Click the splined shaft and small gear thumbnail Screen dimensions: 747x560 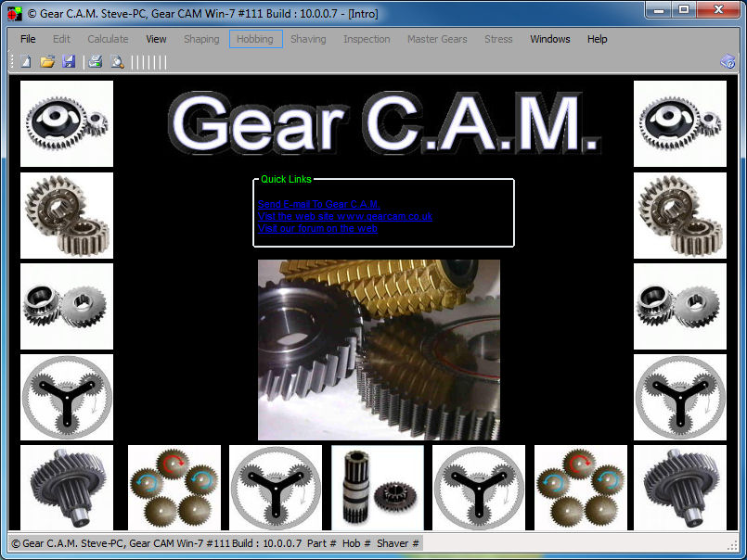pos(378,488)
